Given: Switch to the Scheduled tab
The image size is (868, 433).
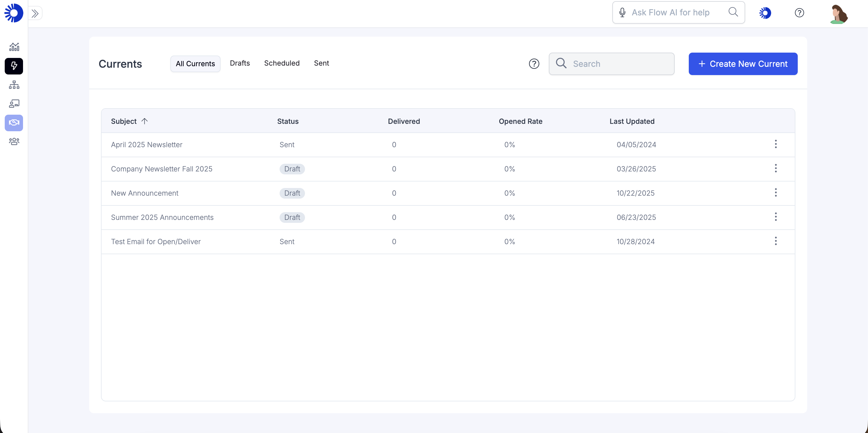Looking at the screenshot, I should click(282, 63).
